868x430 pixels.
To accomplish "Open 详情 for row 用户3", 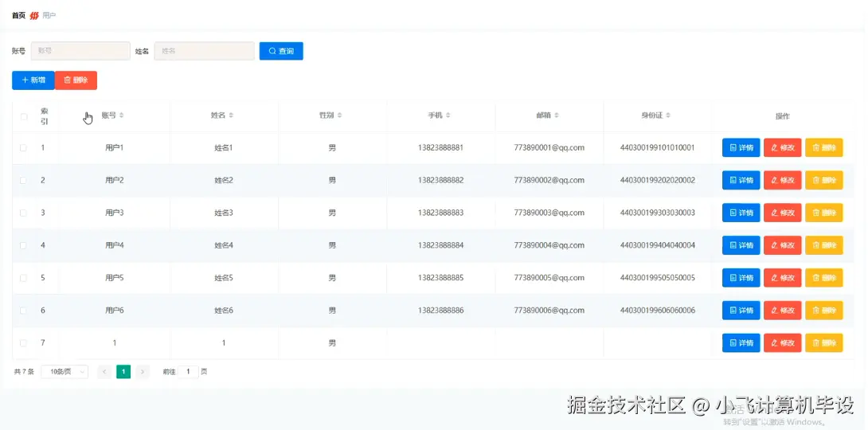I will (741, 213).
